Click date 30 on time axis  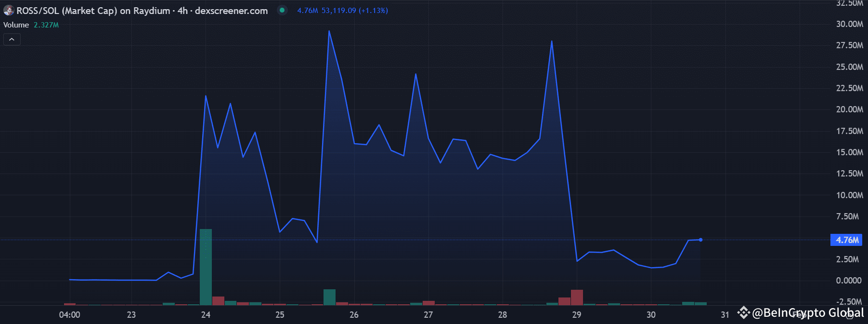click(x=651, y=315)
